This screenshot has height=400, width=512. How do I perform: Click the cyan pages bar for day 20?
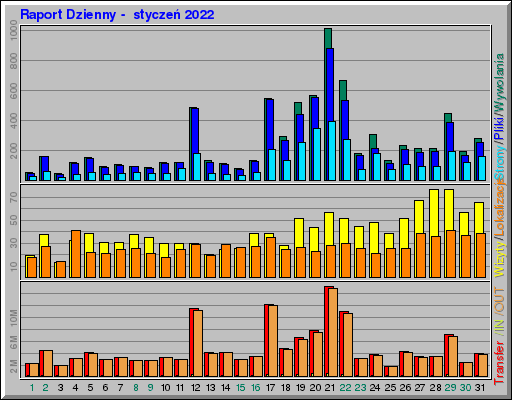[317, 155]
